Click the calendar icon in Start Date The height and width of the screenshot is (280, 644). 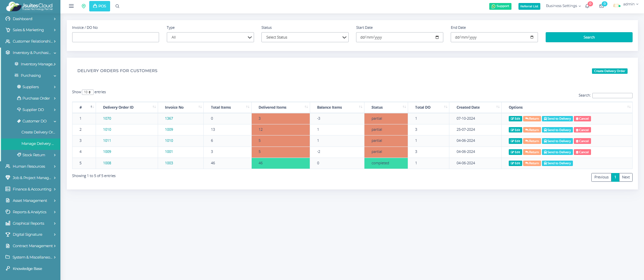437,37
